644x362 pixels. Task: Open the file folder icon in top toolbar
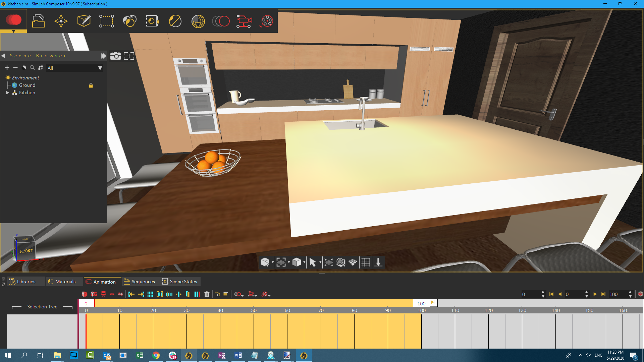pos(38,21)
